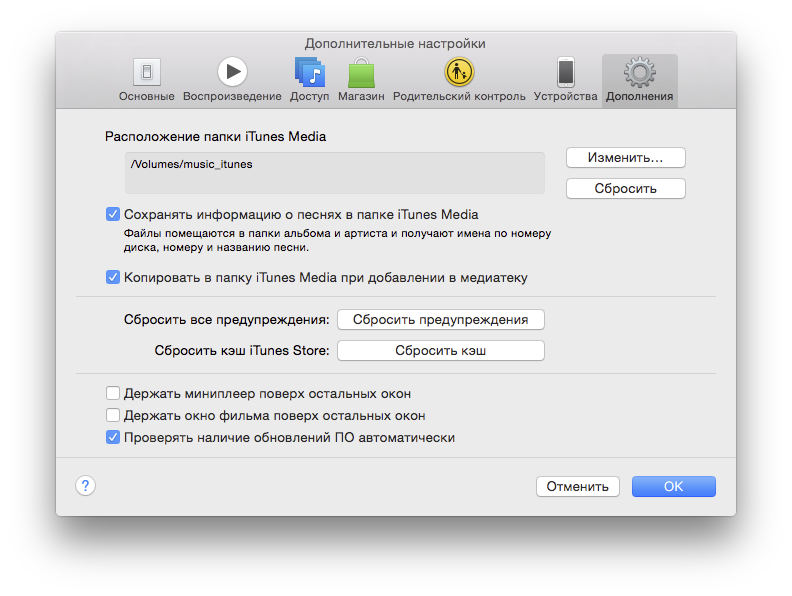Click the Сбросить кэш button

(x=440, y=351)
